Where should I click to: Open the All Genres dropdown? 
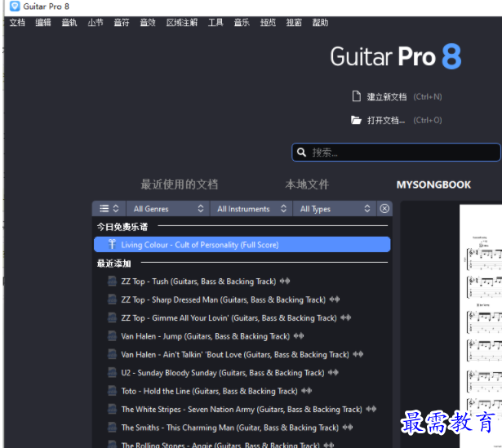[x=168, y=209]
